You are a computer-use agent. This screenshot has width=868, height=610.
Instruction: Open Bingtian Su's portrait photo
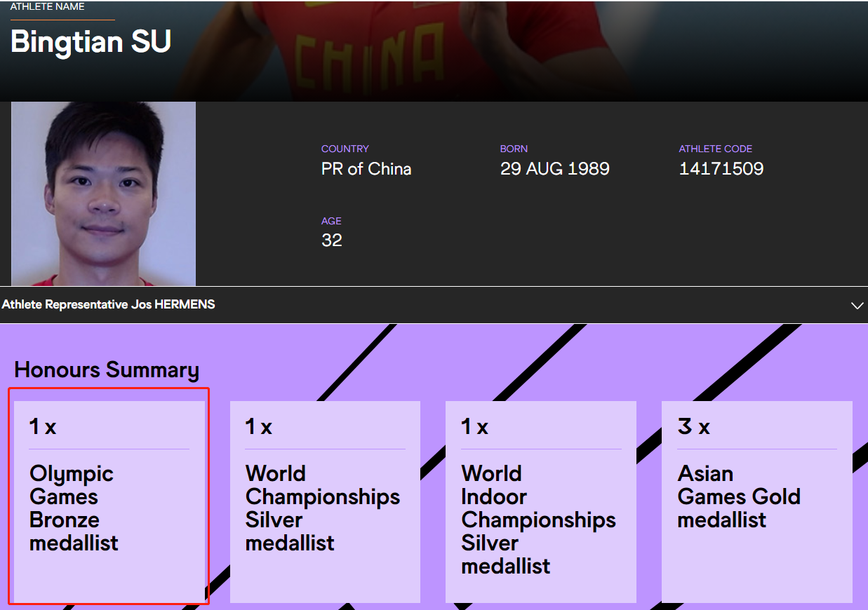(x=103, y=194)
